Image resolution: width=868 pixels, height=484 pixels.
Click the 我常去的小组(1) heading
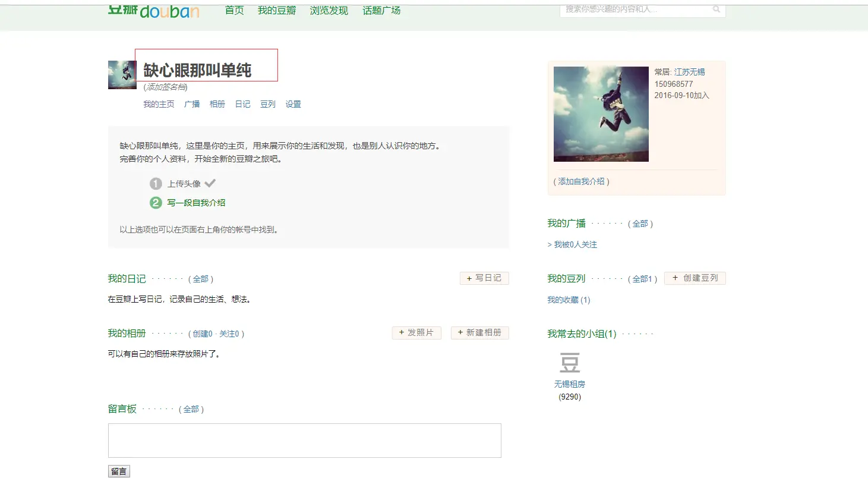point(582,334)
